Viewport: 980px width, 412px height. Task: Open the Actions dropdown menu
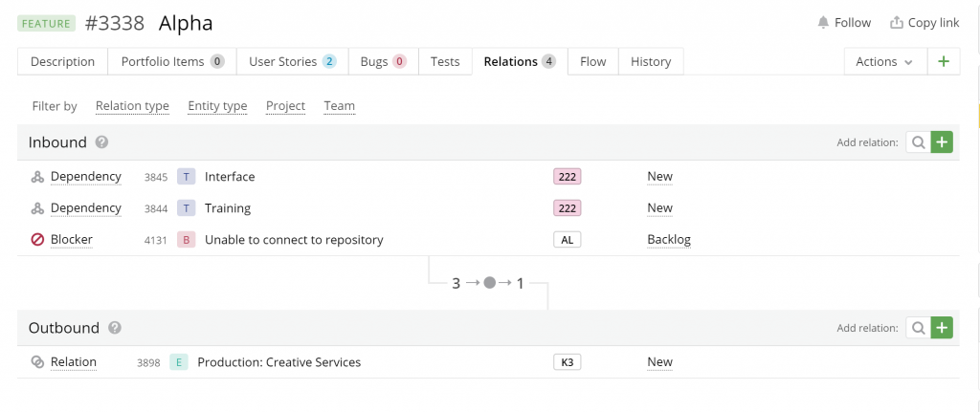(x=883, y=61)
